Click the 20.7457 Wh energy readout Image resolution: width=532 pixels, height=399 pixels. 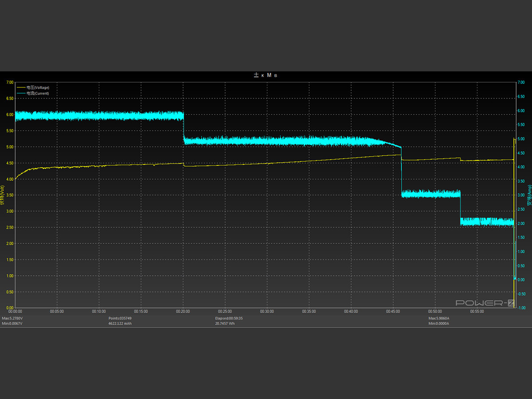[225, 324]
